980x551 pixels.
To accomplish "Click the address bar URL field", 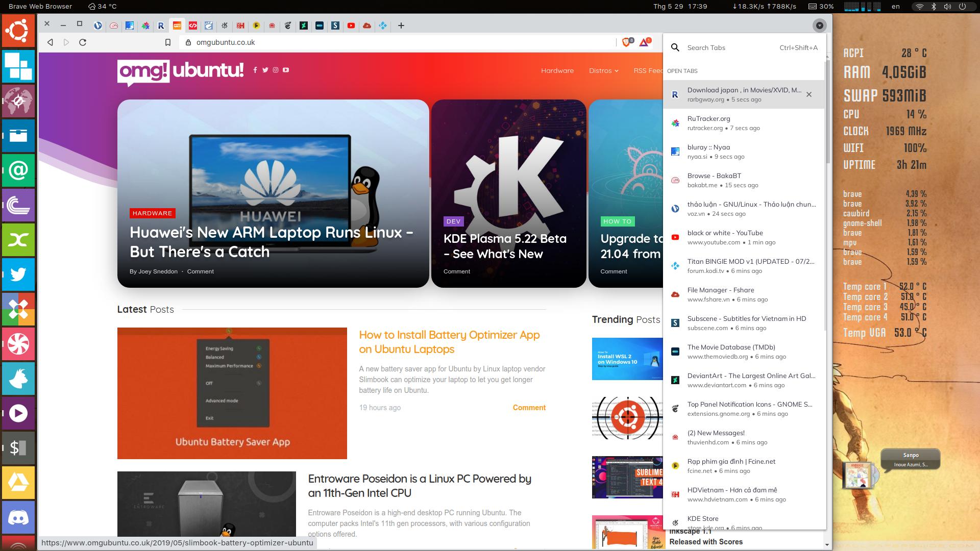I will pos(398,42).
